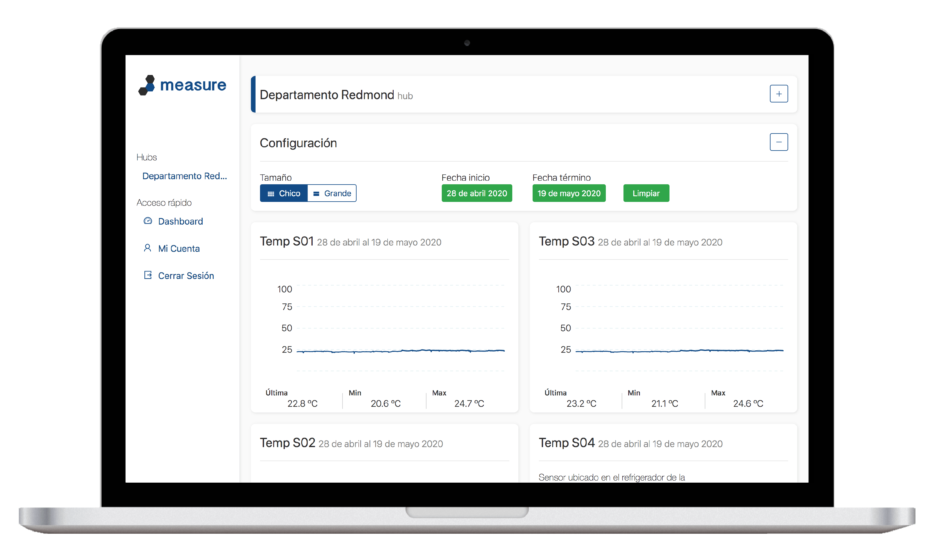This screenshot has width=934, height=560.
Task: Collapse the Configuración panel
Action: coord(779,142)
